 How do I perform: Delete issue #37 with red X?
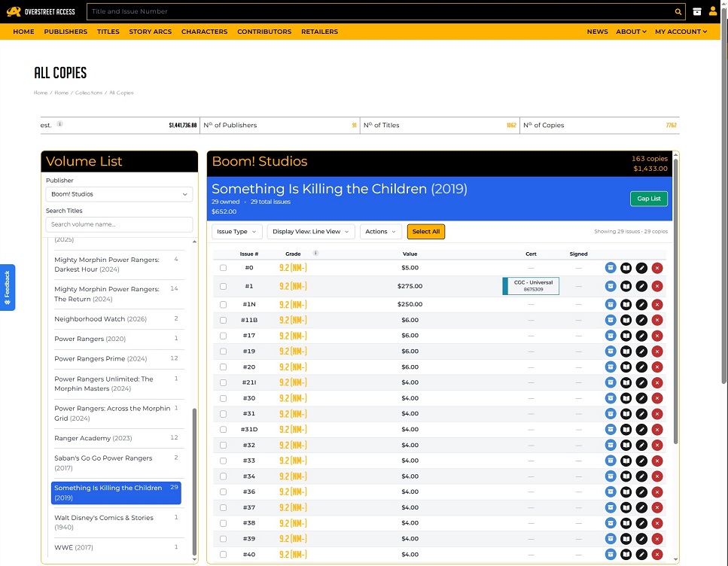click(657, 507)
